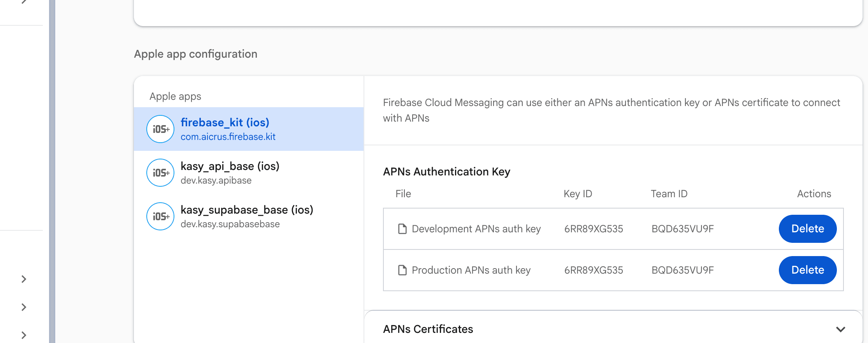868x343 pixels.
Task: Click the Actions column header
Action: (814, 194)
